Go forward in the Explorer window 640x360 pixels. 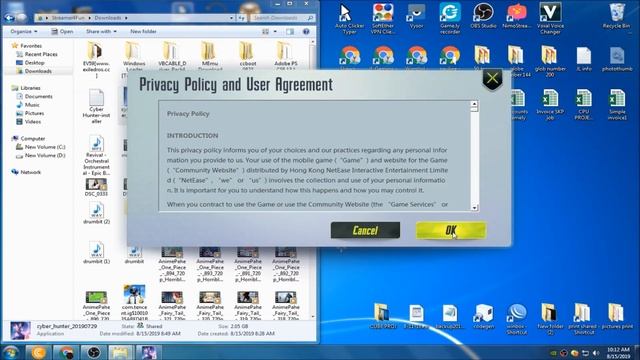(x=21, y=18)
